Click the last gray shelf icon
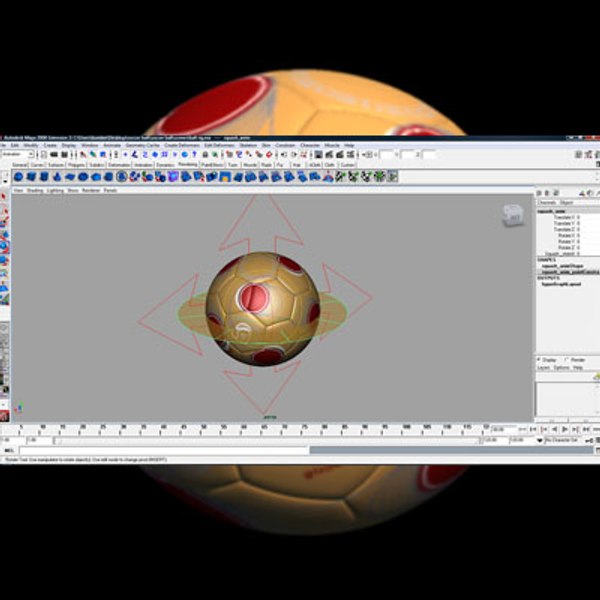Viewport: 600px width, 600px height. tap(392, 176)
